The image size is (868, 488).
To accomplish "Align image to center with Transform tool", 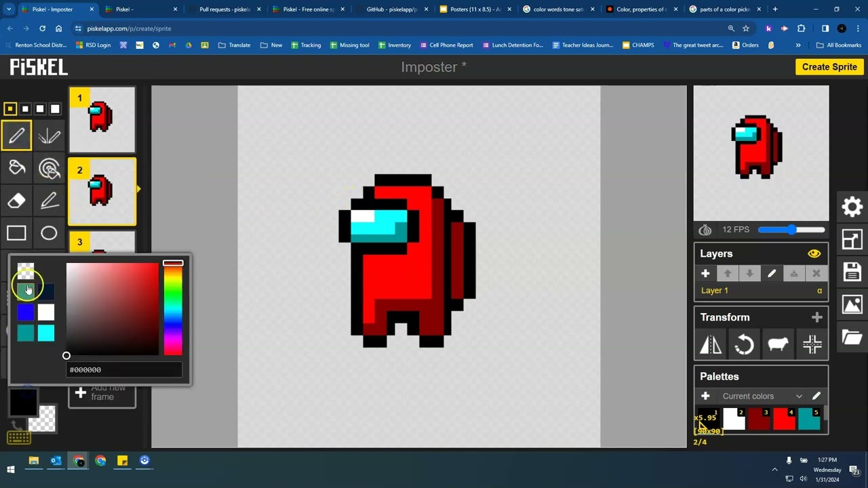I will 812,345.
